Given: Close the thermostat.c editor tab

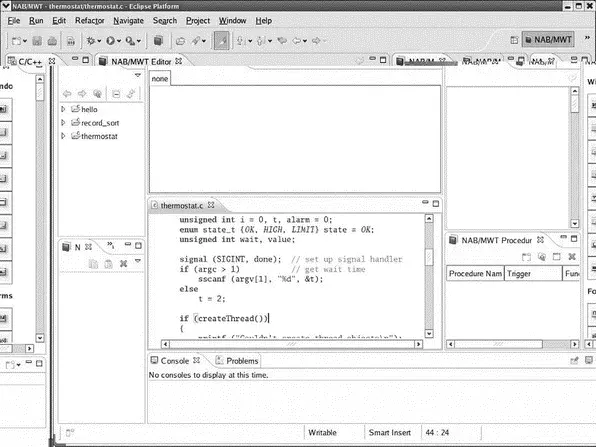Looking at the screenshot, I should point(211,205).
